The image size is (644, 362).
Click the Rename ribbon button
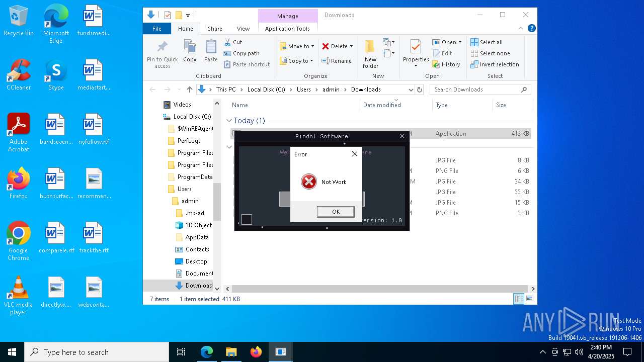click(x=337, y=61)
